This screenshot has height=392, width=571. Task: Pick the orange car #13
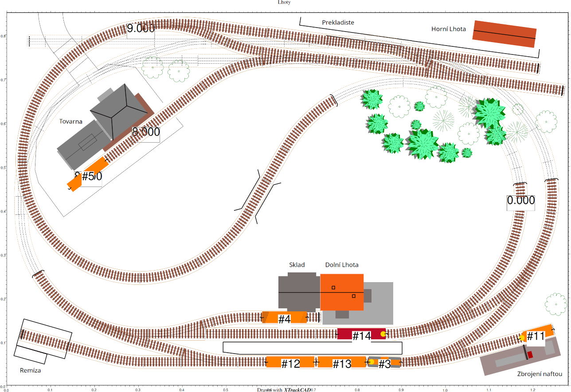(x=341, y=362)
